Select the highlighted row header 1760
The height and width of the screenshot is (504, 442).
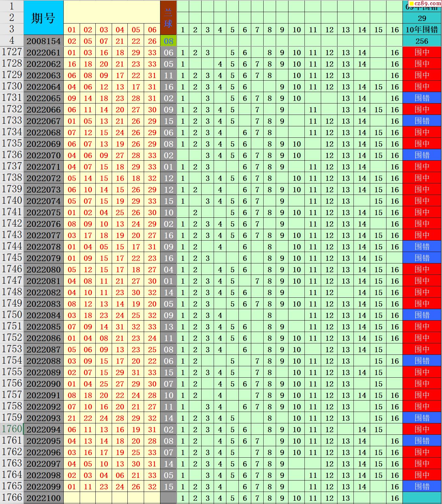point(12,429)
